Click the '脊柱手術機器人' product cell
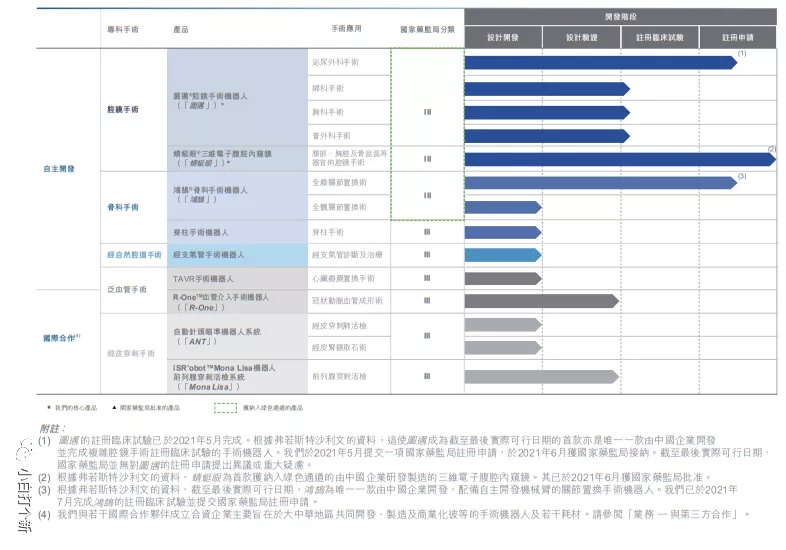 (237, 232)
